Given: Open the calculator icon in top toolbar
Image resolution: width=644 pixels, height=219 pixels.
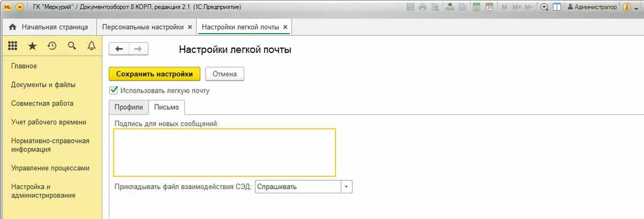Looking at the screenshot, I should pos(476,7).
